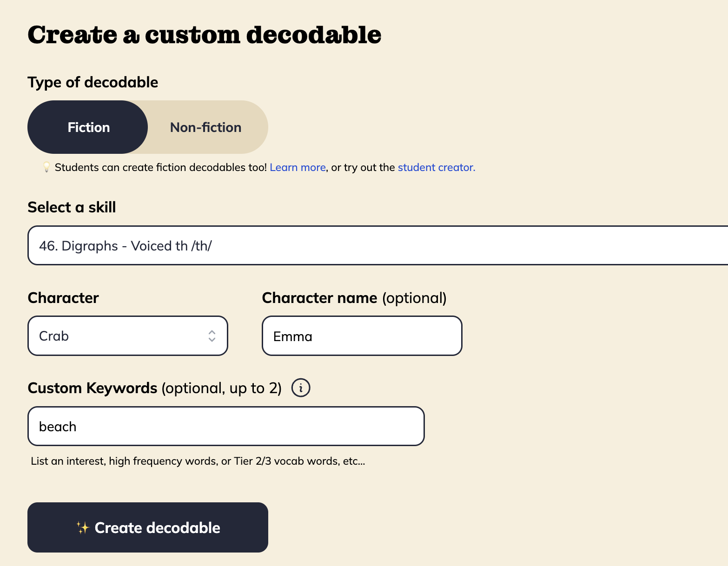Click the 'Type of decodable' label

tap(93, 82)
